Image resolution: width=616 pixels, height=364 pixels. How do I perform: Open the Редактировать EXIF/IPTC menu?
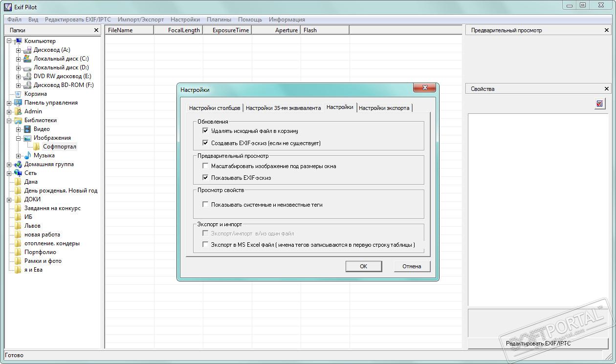tap(78, 20)
